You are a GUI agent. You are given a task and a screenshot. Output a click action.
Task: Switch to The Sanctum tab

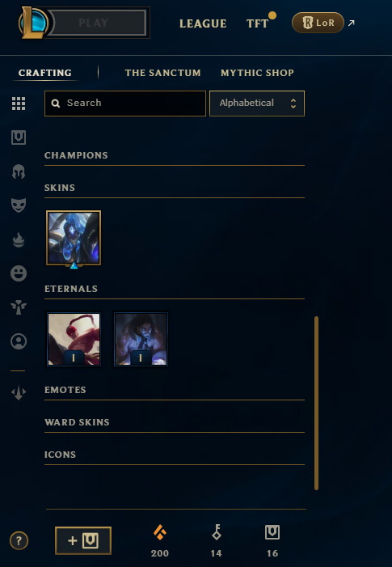pyautogui.click(x=163, y=73)
